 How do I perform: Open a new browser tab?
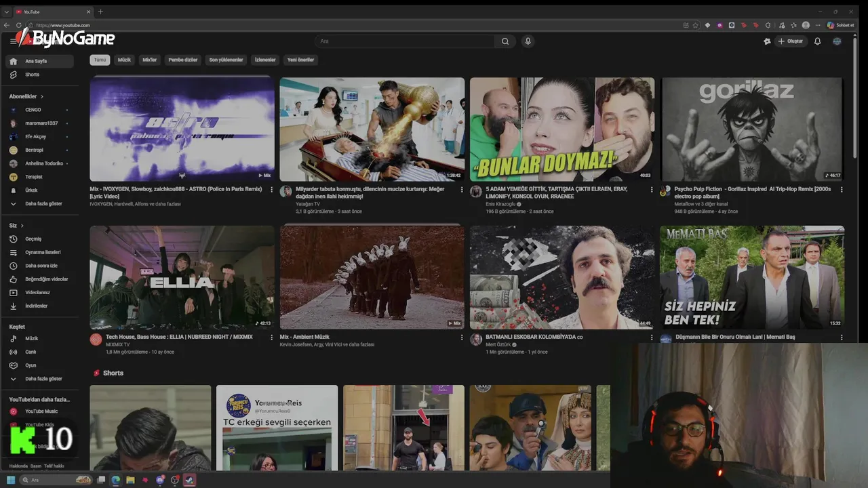[x=100, y=12]
